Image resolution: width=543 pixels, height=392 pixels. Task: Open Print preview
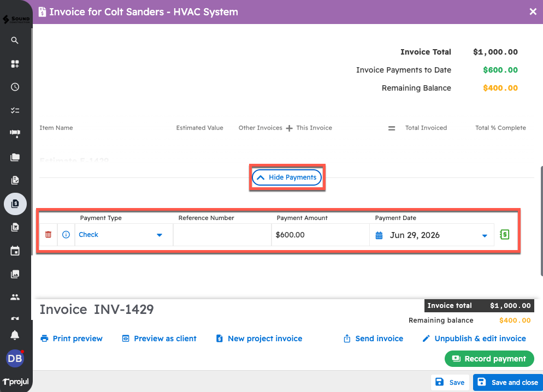point(72,338)
